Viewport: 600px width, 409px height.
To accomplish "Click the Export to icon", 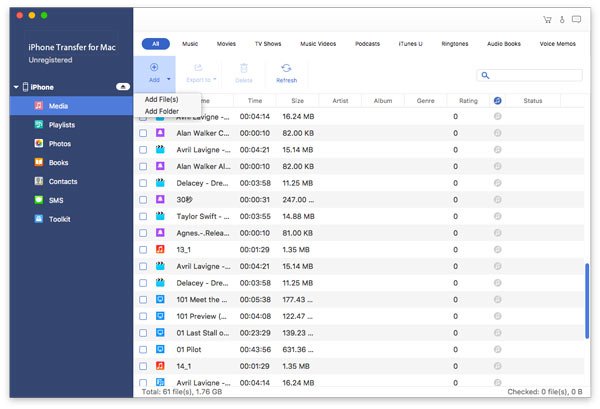I will coord(198,68).
